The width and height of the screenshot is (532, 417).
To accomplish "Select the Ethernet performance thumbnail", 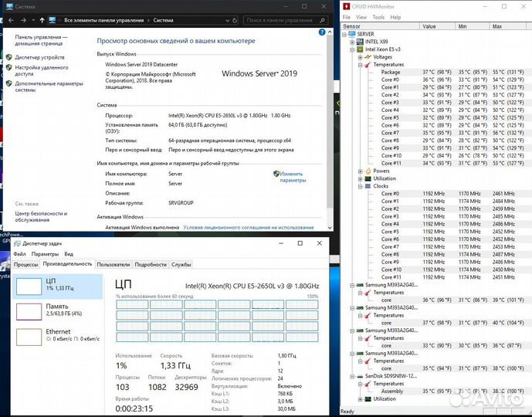I will [29, 335].
